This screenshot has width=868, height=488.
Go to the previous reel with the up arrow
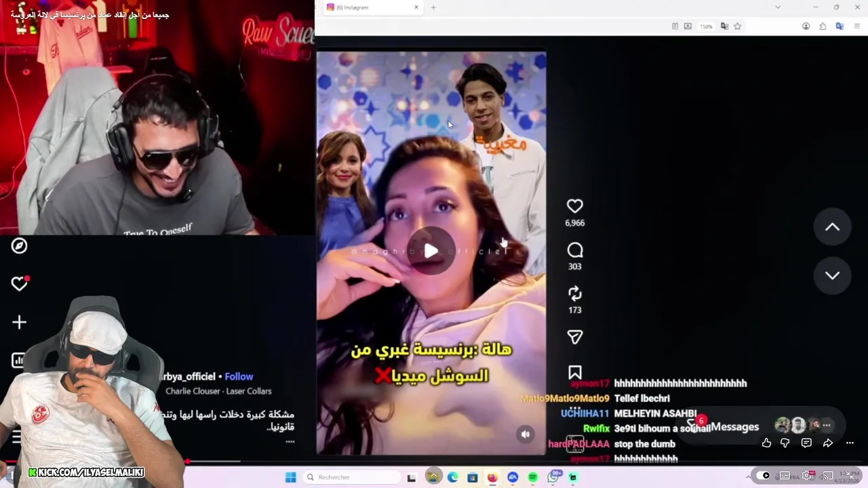[832, 227]
